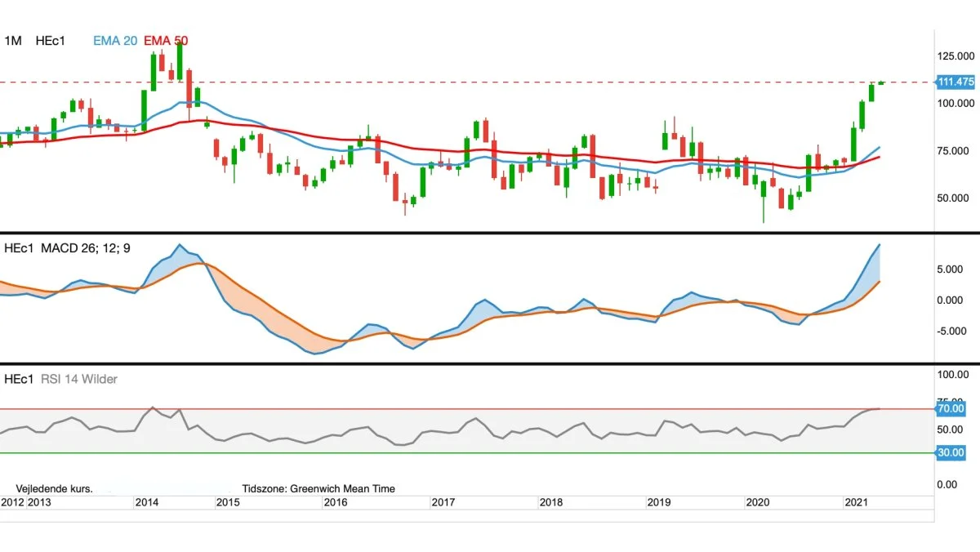980x552 pixels.
Task: Select the 1M timeframe label
Action: [13, 40]
